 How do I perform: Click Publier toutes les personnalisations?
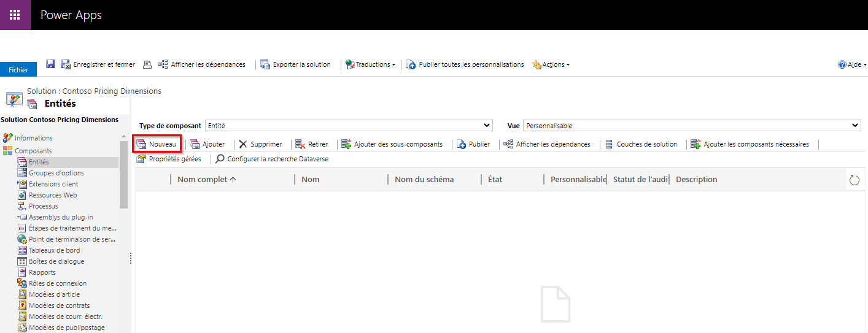pos(465,64)
